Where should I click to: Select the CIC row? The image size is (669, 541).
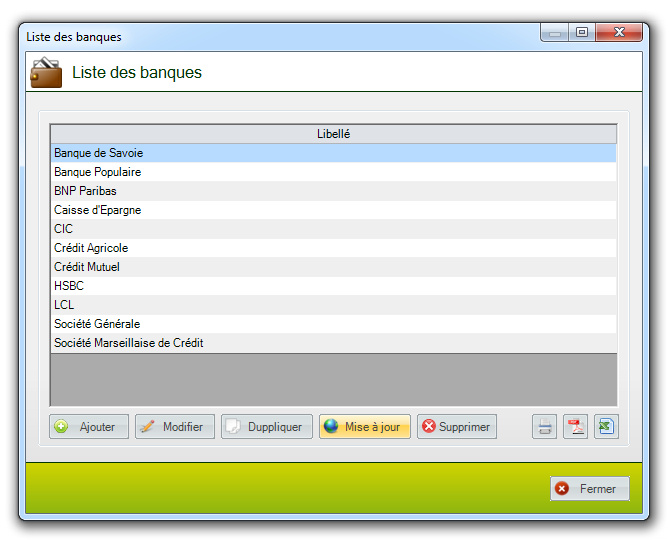tap(333, 229)
